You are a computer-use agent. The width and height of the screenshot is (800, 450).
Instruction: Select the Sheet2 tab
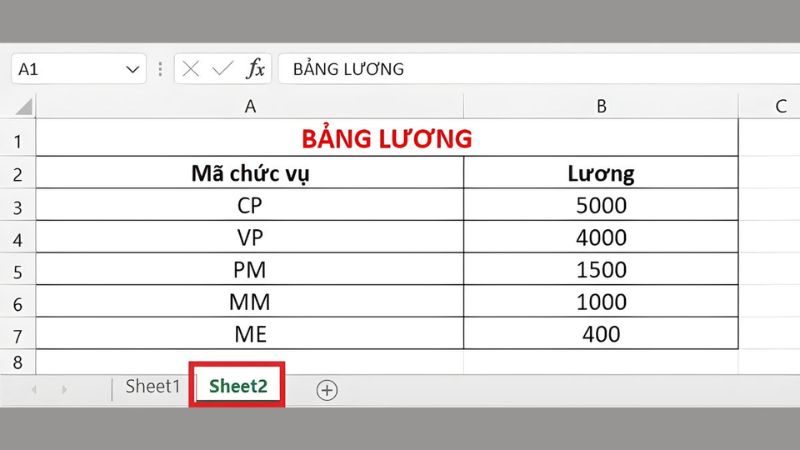(x=238, y=386)
